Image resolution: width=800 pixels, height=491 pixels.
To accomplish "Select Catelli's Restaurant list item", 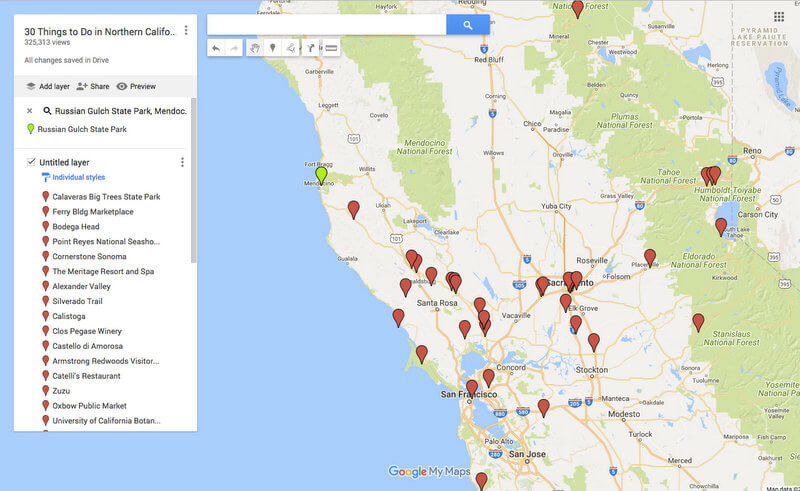I will 86,376.
